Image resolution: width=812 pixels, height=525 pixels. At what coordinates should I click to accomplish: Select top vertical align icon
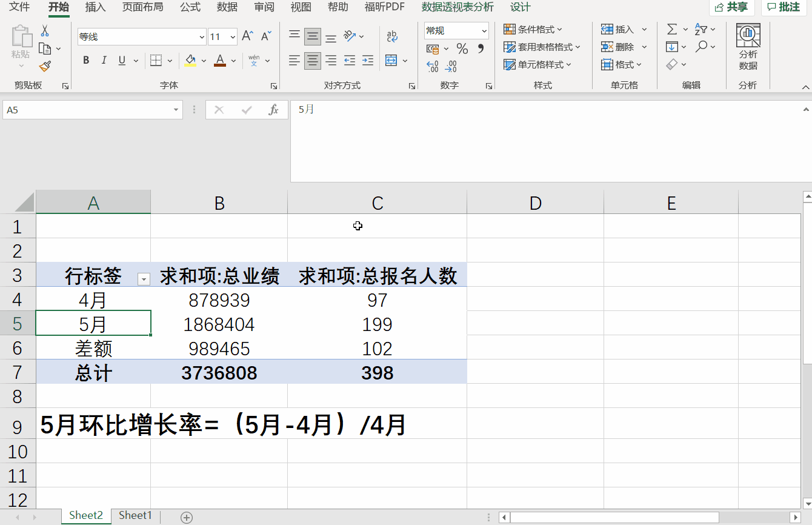point(295,36)
